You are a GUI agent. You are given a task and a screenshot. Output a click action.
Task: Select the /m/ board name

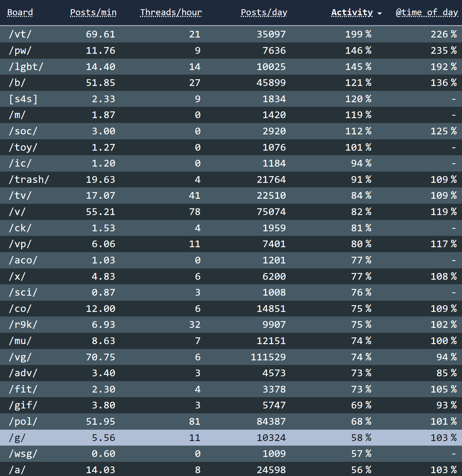[17, 115]
